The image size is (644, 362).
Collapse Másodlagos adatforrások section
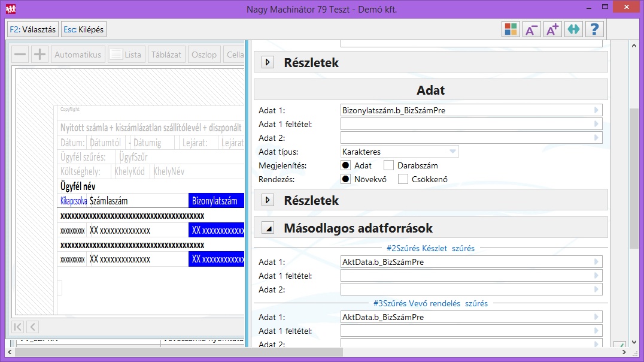268,228
